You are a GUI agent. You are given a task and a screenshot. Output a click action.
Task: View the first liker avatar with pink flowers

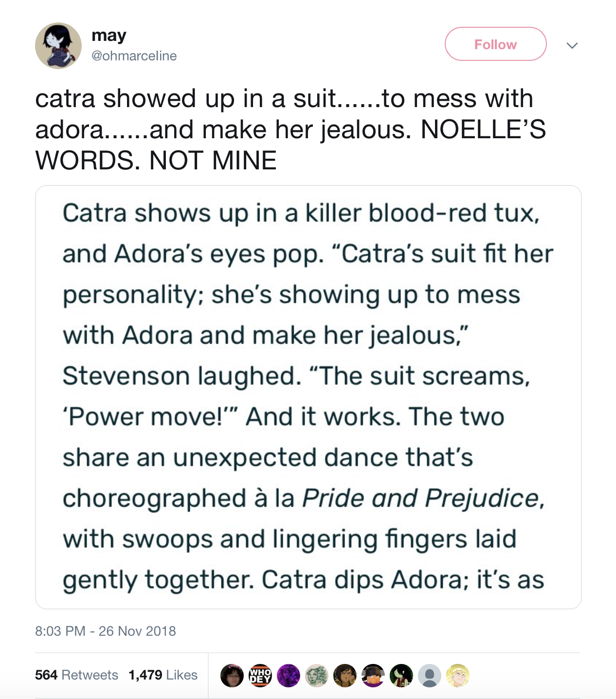point(232,676)
